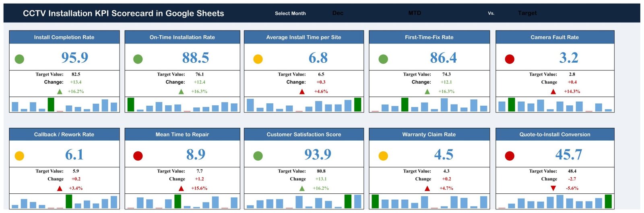The width and height of the screenshot is (644, 213).
Task: Select the Callback / Rework Rate header
Action: [x=64, y=135]
